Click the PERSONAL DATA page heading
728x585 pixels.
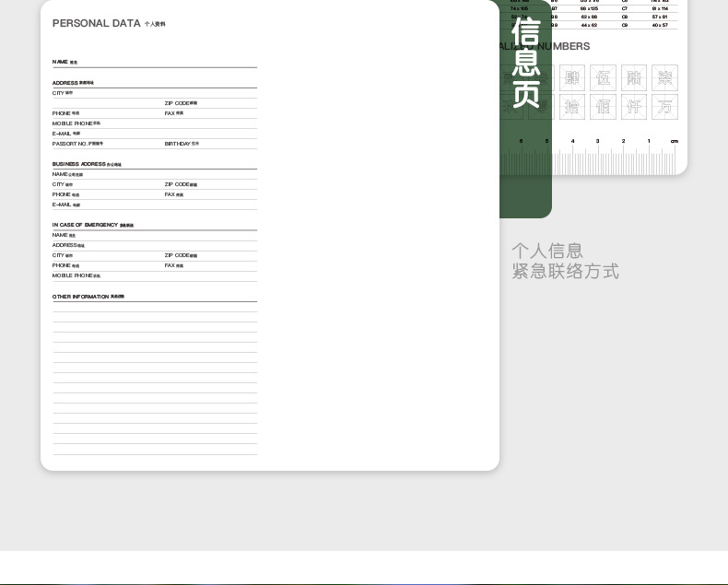(109, 23)
